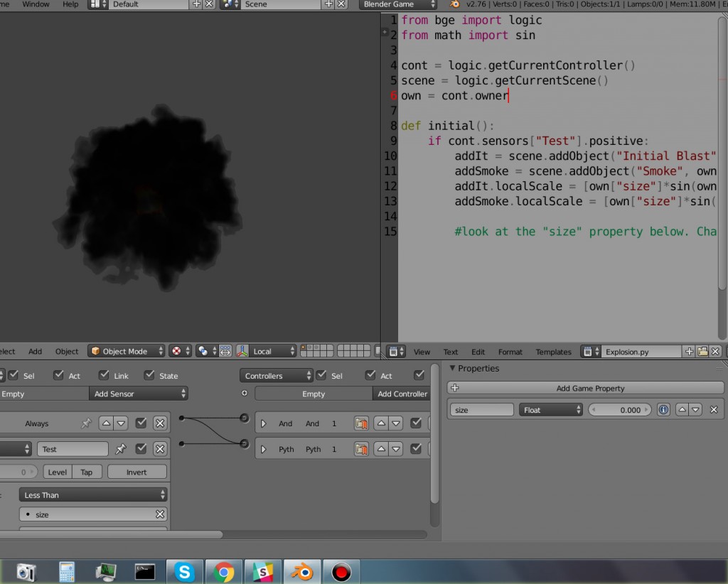Toggle Tap mode for the Test sensor
Image resolution: width=728 pixels, height=584 pixels.
point(87,471)
